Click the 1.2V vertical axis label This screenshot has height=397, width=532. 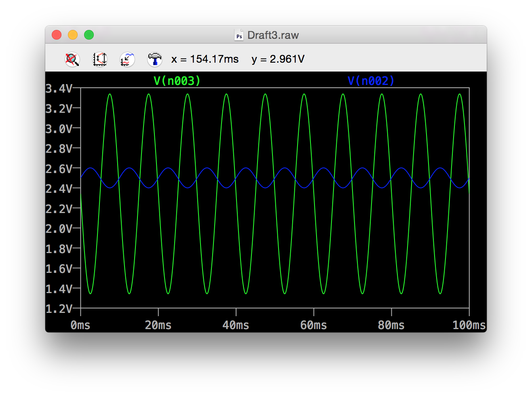coord(59,309)
